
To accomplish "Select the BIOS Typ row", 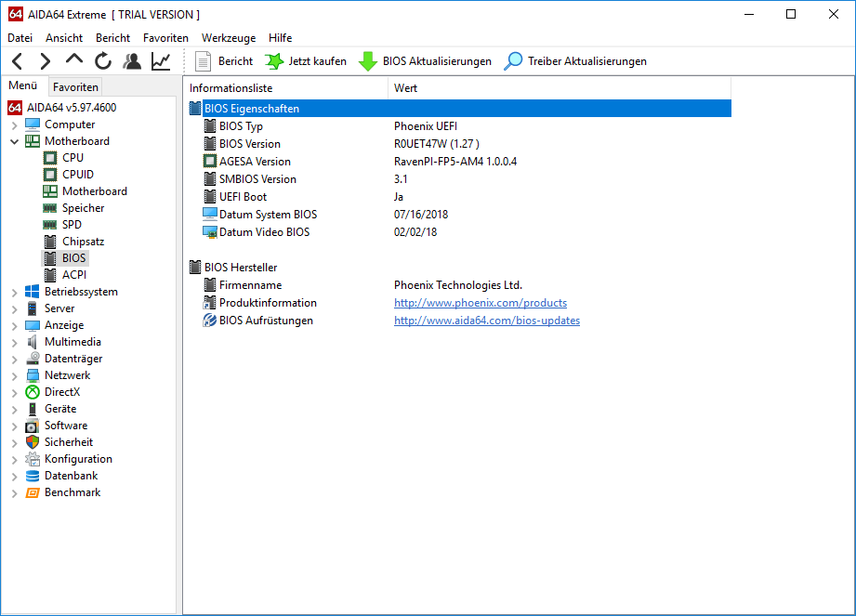I will click(460, 126).
